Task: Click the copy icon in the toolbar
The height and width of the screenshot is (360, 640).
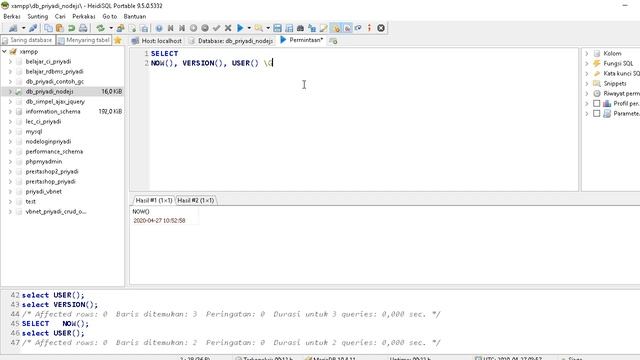Action: tap(48, 28)
